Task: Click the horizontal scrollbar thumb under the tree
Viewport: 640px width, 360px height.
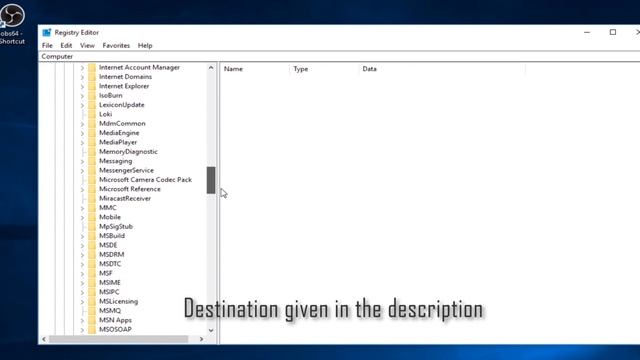Action: [118, 339]
